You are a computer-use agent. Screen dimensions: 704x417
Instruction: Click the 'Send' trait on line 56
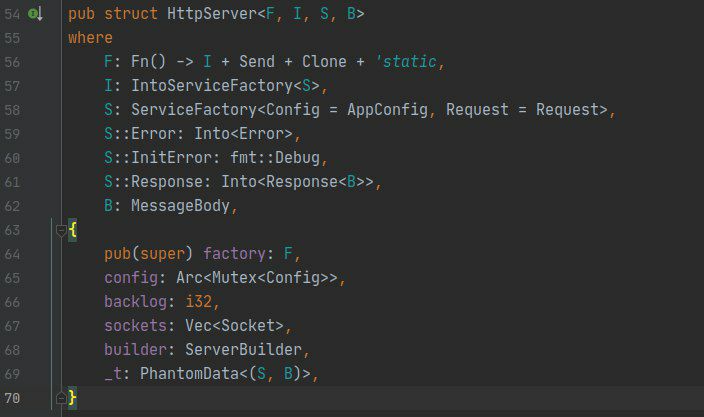point(257,61)
